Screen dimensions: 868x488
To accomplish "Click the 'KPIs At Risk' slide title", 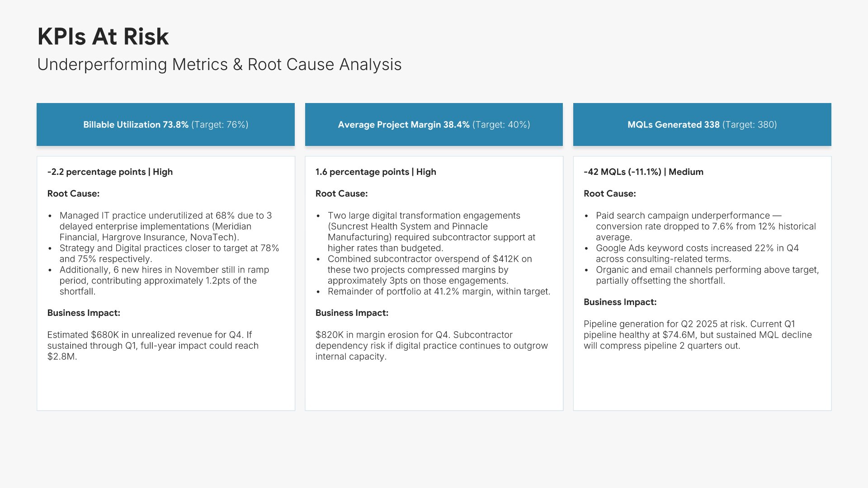I will (103, 37).
